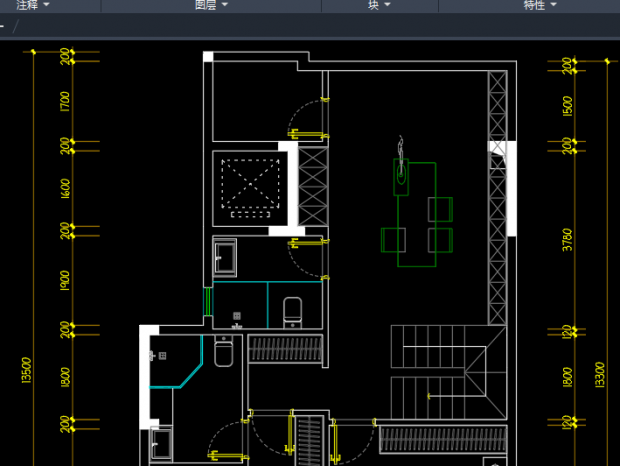
Task: Expand the 图层 panel dropdown
Action: tap(211, 6)
